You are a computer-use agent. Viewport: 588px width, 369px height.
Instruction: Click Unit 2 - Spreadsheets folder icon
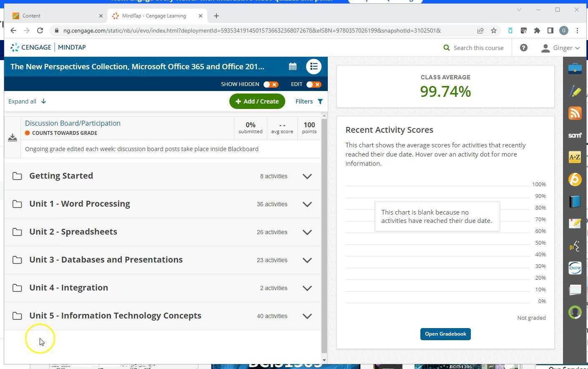pos(17,232)
